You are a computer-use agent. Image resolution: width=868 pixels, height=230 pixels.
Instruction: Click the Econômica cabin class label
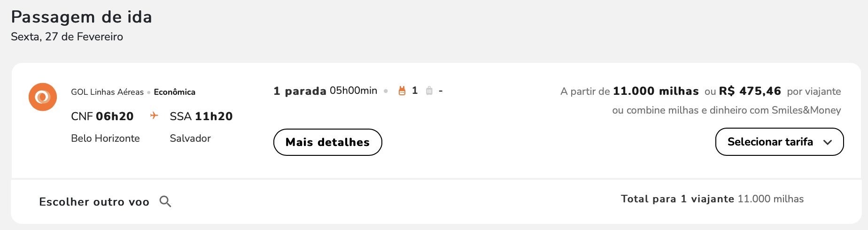[x=174, y=92]
